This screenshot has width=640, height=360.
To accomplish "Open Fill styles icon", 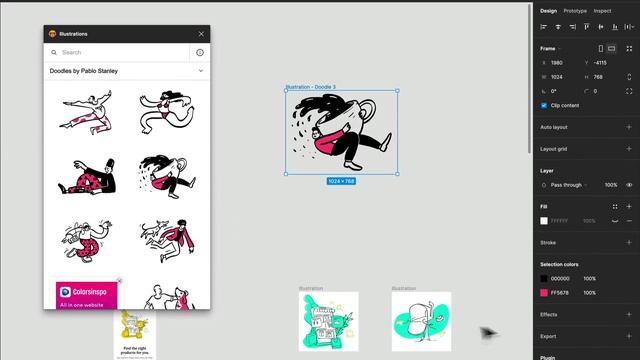I will point(615,207).
